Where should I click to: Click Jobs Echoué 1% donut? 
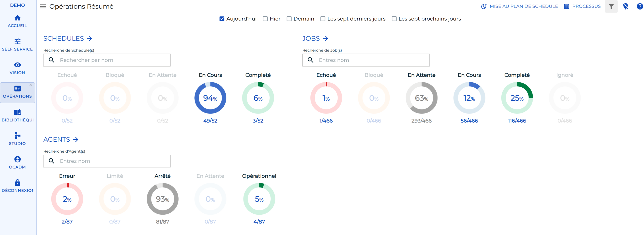coord(326,98)
